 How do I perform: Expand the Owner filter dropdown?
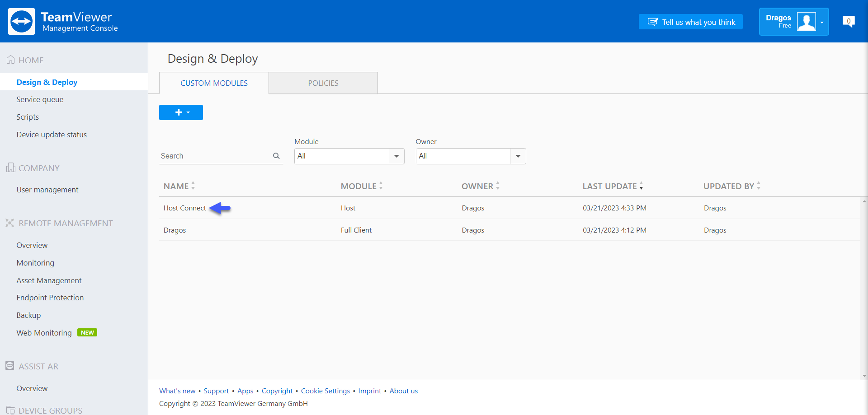coord(518,156)
